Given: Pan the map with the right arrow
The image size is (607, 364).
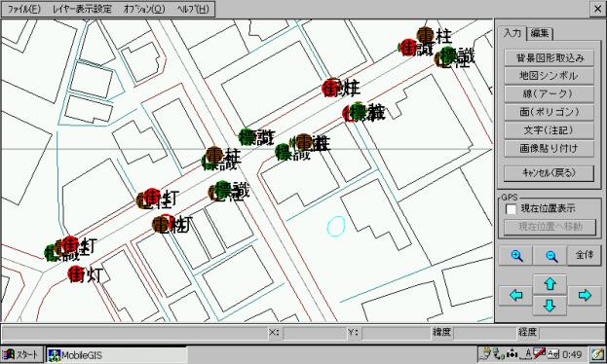Looking at the screenshot, I should coord(585,296).
